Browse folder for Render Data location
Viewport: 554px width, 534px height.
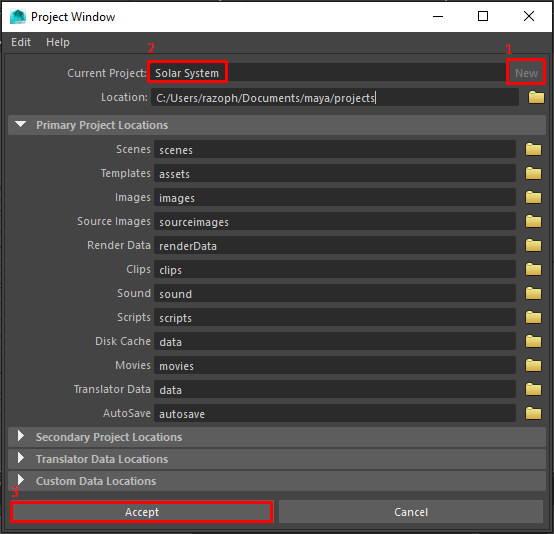pos(533,246)
